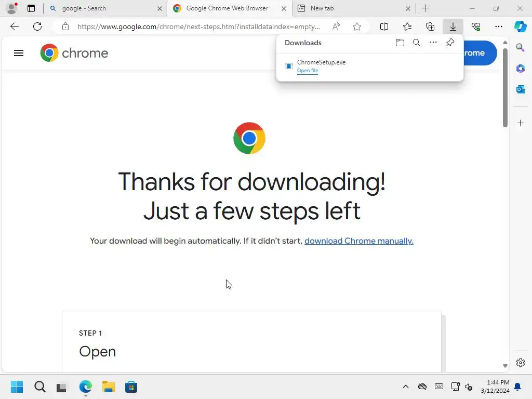Click the scrollbar down arrow
The image size is (532, 399).
pos(505,366)
